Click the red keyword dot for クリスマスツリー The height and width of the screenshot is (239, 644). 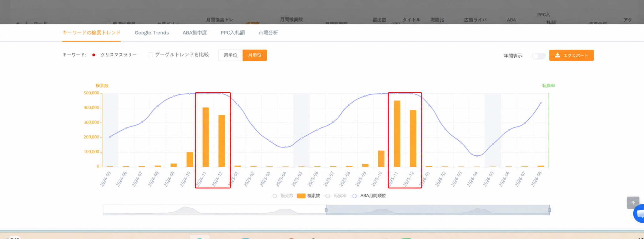click(94, 55)
